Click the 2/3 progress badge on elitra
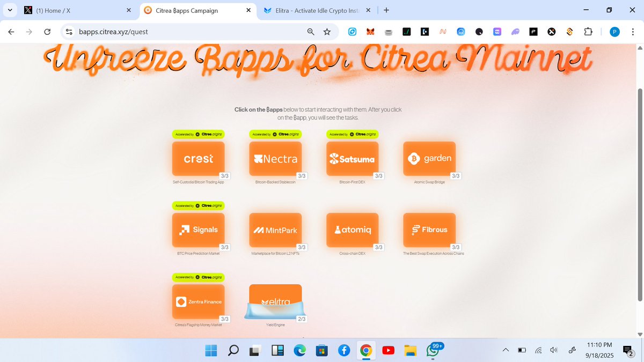The height and width of the screenshot is (362, 644). [302, 319]
